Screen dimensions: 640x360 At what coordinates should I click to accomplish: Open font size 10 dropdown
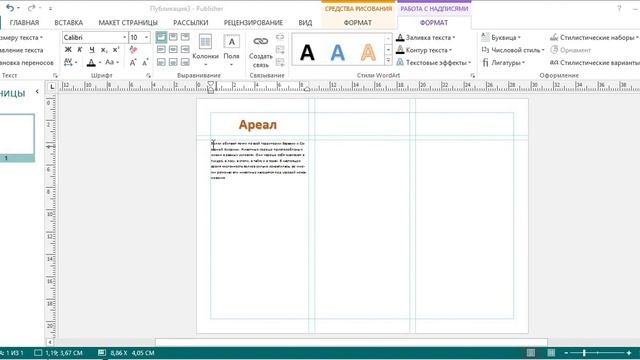[146, 38]
